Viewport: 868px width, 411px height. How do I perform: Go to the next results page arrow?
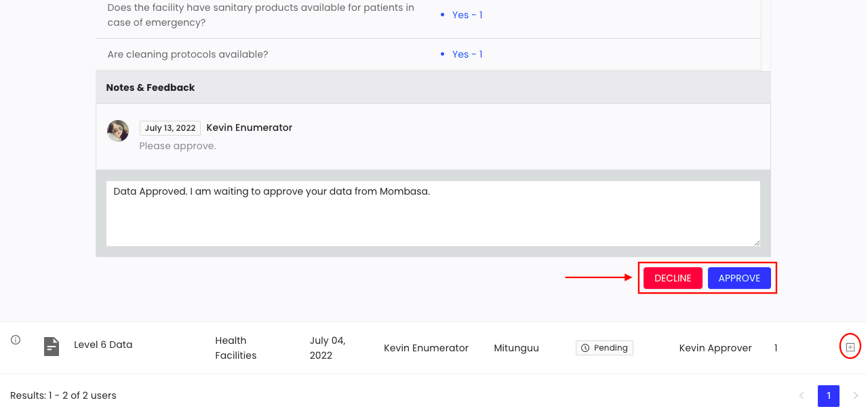(x=855, y=395)
